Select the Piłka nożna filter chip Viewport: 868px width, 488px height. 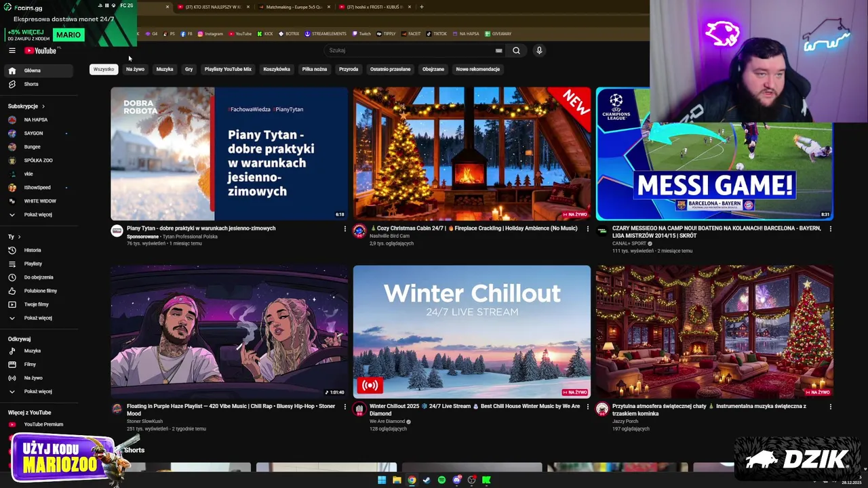(315, 69)
